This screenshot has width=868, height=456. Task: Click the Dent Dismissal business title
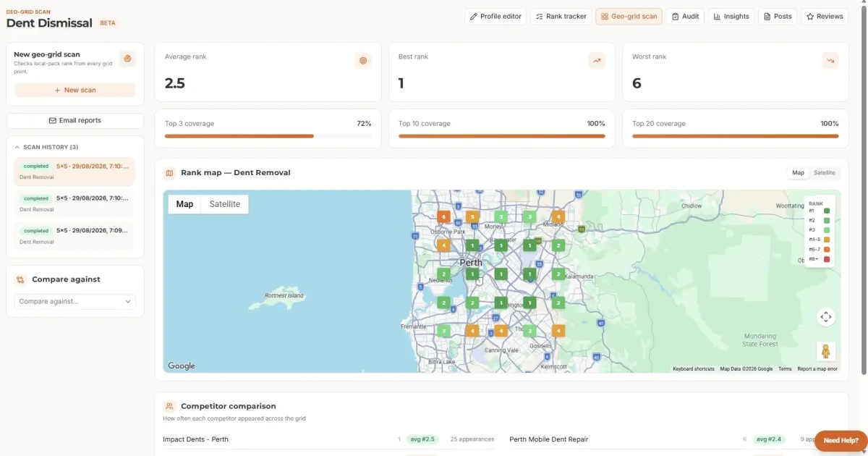click(49, 22)
